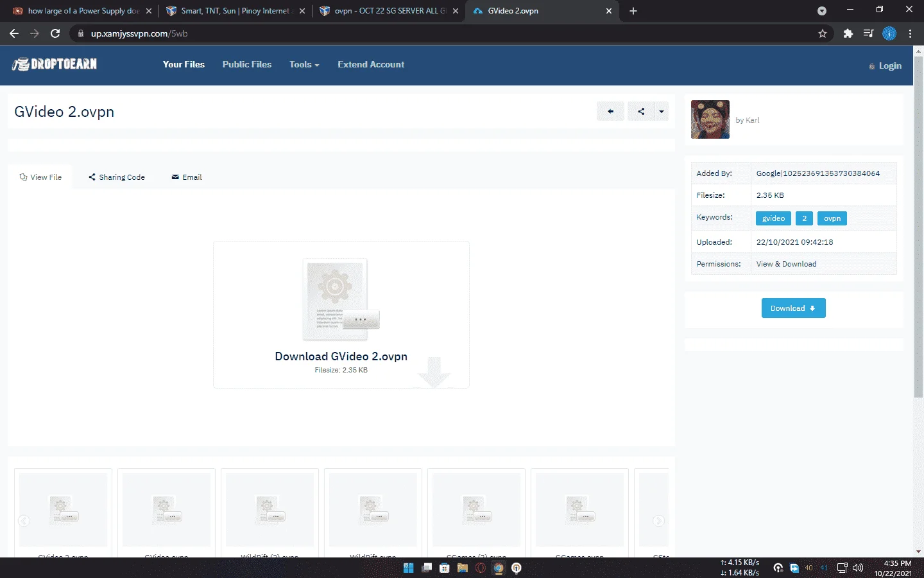This screenshot has width=924, height=578.
Task: Close the 'Smart, TNT, Sun' tab
Action: point(302,11)
